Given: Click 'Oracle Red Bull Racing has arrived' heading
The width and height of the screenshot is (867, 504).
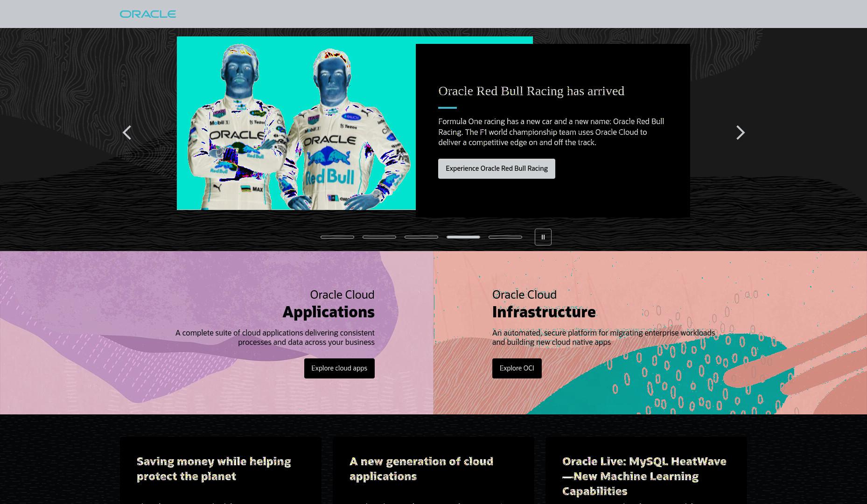Looking at the screenshot, I should (531, 91).
